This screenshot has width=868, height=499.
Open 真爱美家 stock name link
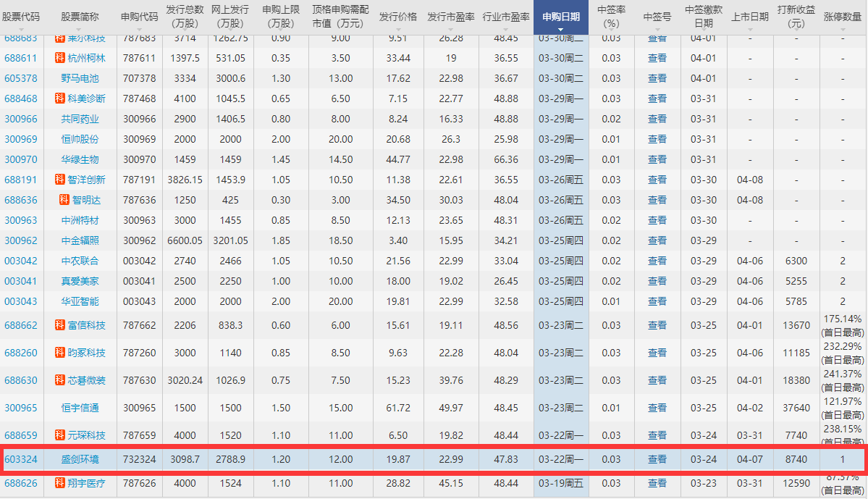click(80, 281)
